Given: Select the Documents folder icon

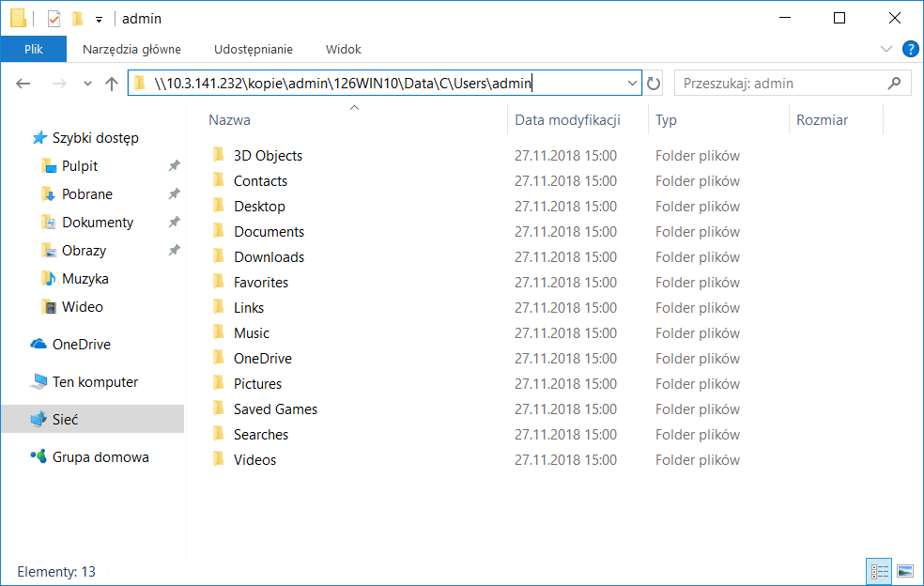Looking at the screenshot, I should (218, 231).
